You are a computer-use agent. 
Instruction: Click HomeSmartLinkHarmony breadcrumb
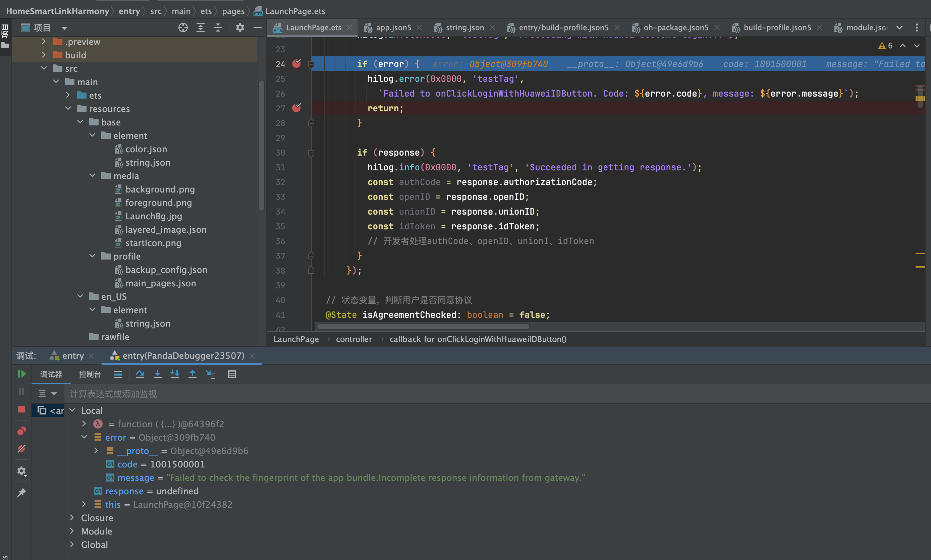58,11
